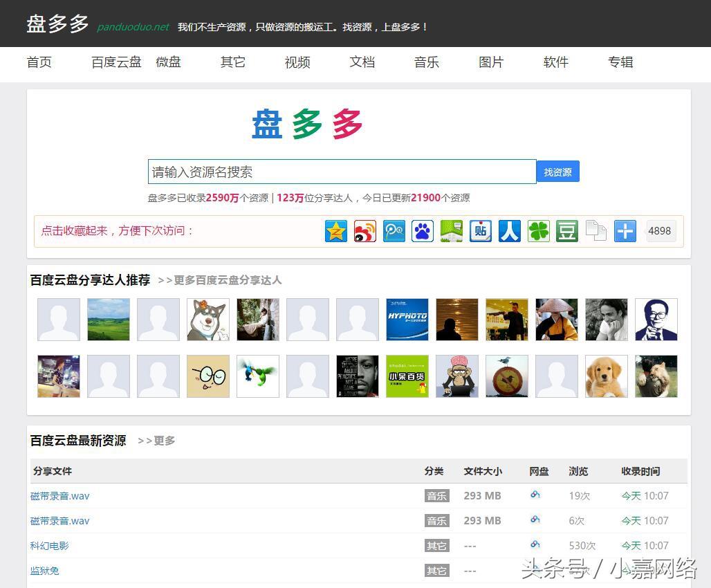
Task: Open 微盘 navigation item
Action: [169, 62]
